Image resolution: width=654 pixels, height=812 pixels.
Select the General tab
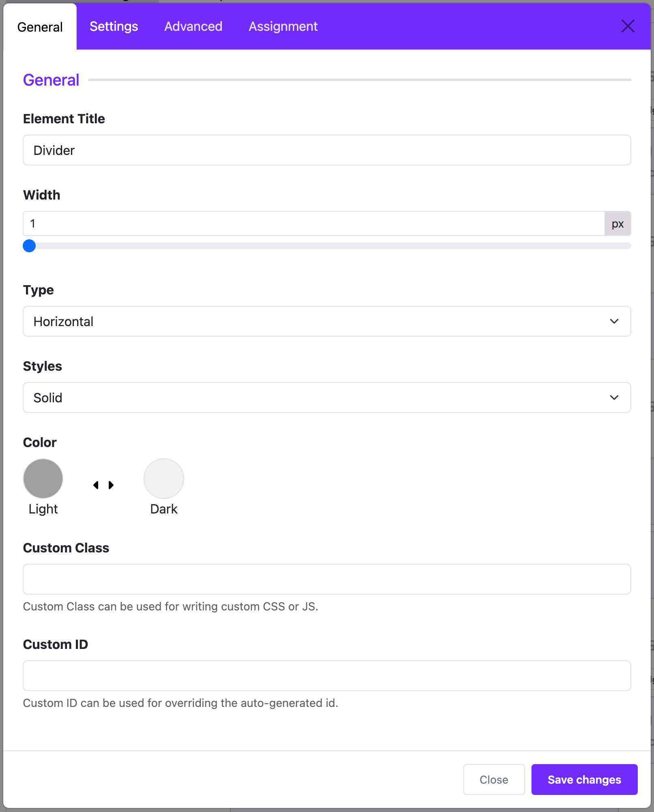coord(40,27)
